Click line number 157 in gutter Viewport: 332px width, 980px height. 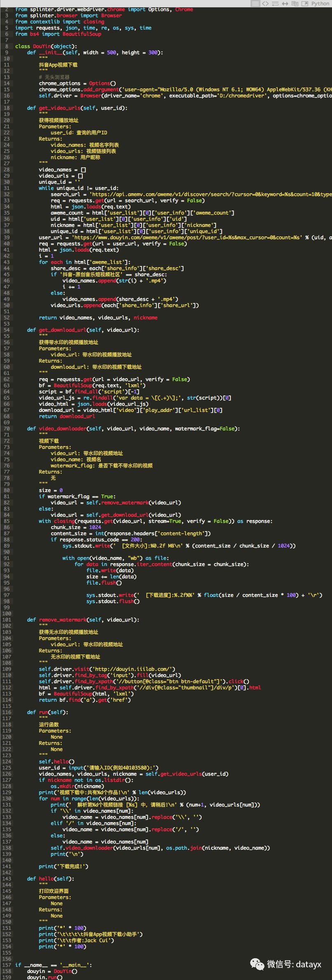point(7,965)
